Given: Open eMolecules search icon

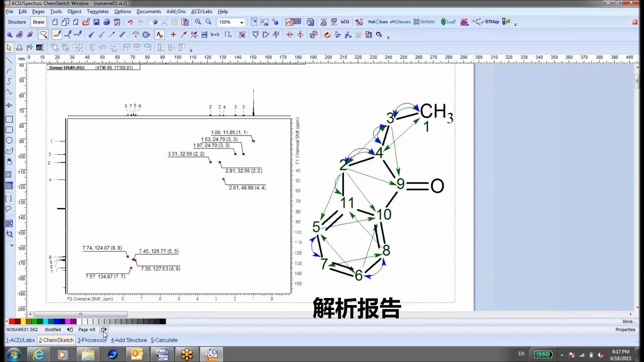Looking at the screenshot, I should (x=400, y=22).
